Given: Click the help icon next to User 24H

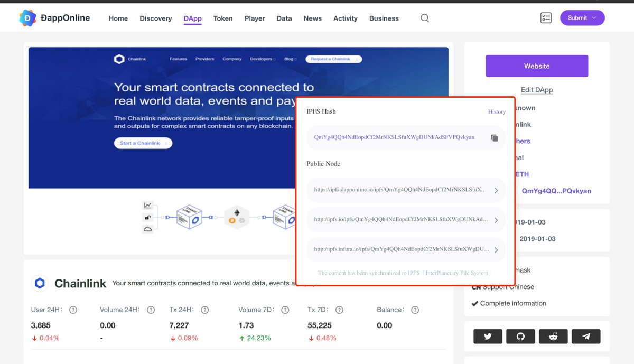Looking at the screenshot, I should tap(72, 310).
